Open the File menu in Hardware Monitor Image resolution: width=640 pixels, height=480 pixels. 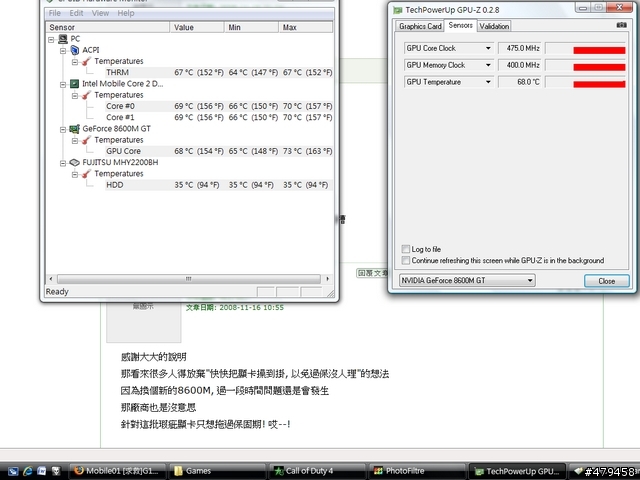[x=55, y=13]
